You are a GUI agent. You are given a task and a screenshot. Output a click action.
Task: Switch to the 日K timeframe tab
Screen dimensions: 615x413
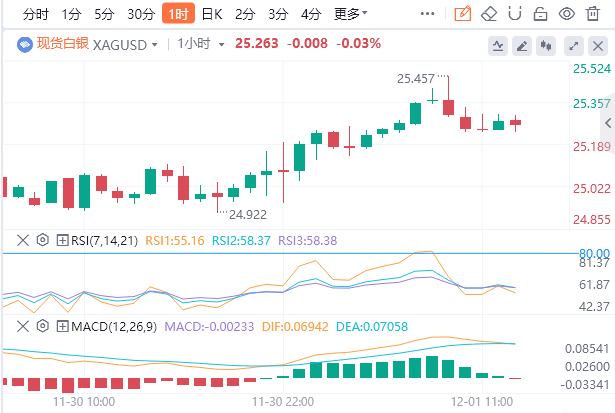pos(212,14)
